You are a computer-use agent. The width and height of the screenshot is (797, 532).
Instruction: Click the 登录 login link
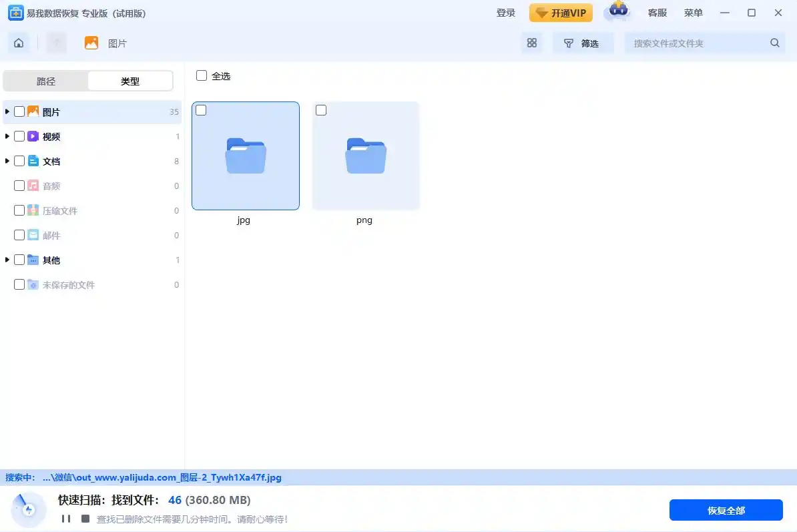(505, 12)
